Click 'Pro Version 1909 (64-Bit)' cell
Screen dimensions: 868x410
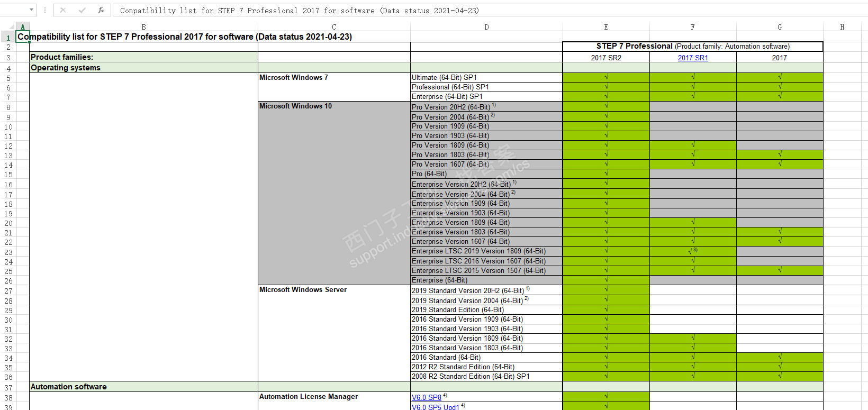[x=486, y=126]
